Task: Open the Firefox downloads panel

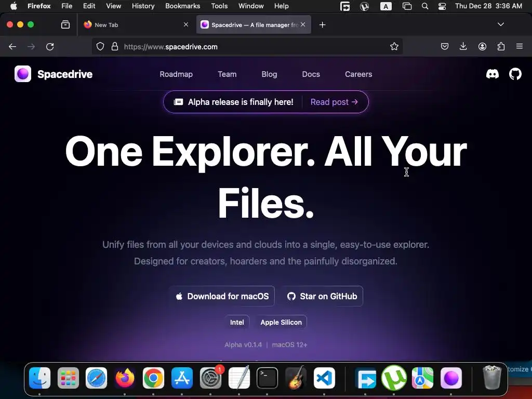Action: tap(463, 46)
